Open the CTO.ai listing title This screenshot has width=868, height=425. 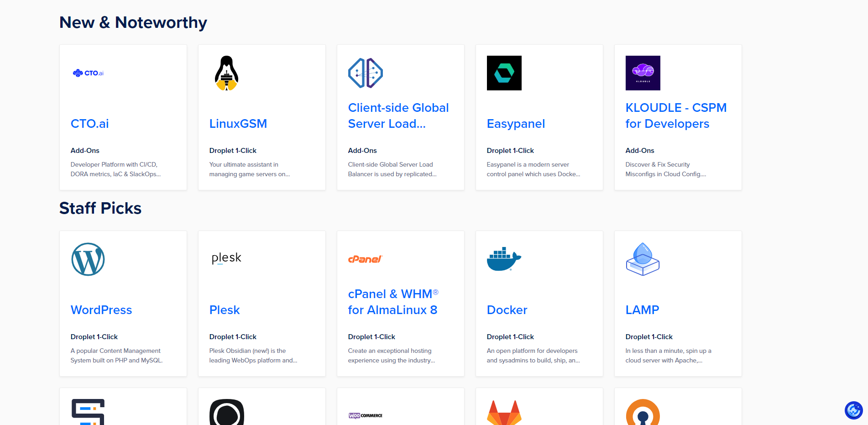[89, 124]
